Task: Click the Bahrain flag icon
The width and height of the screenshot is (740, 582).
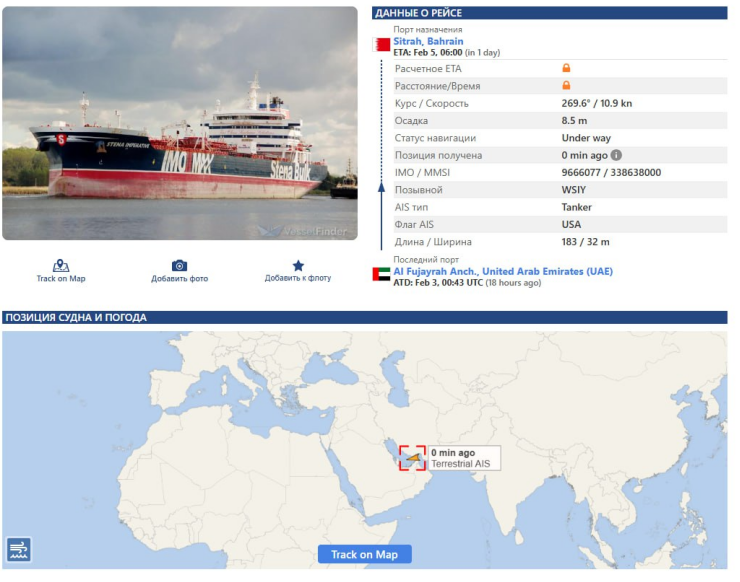Action: (x=381, y=45)
